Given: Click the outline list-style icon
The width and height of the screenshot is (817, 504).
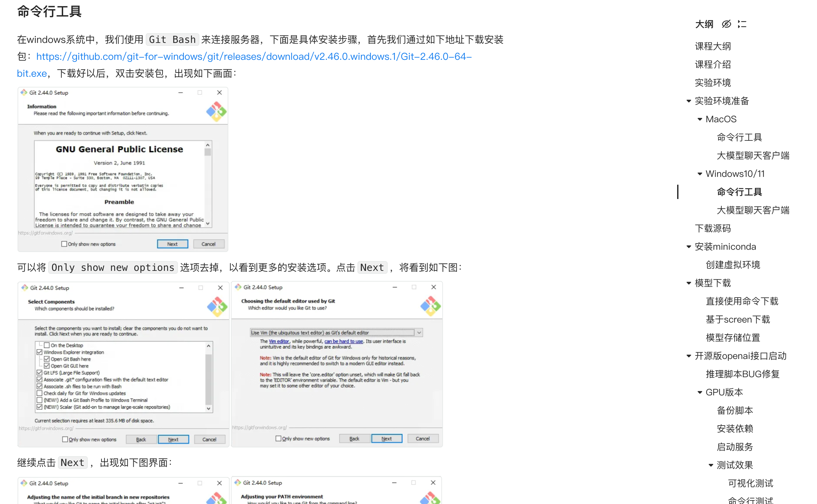Looking at the screenshot, I should point(742,24).
